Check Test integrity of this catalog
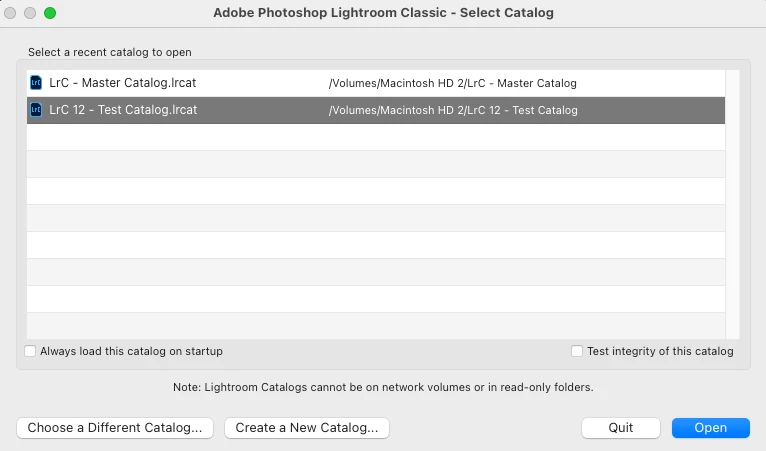Screen dimensions: 766x451 pos(577,351)
